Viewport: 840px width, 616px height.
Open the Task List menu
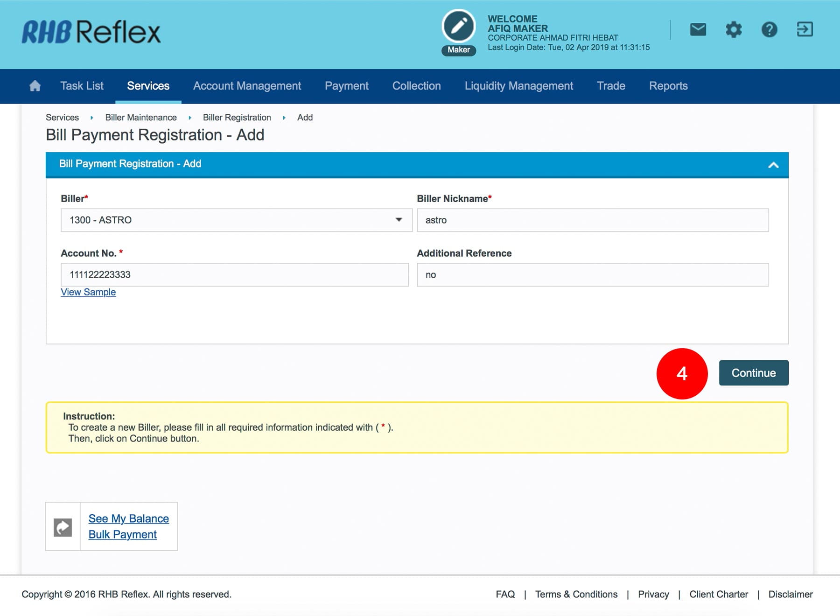82,86
